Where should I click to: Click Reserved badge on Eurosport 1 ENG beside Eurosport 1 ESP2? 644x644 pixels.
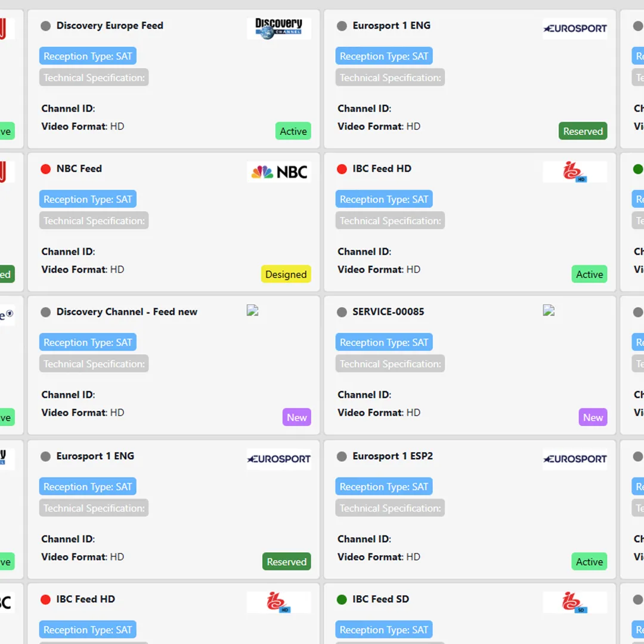click(287, 562)
